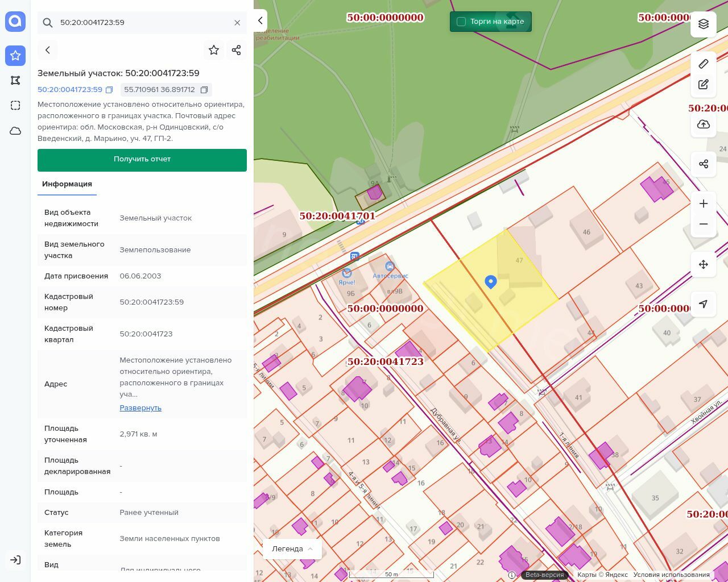Expand the Легенда panel
This screenshot has width=728, height=582.
292,549
